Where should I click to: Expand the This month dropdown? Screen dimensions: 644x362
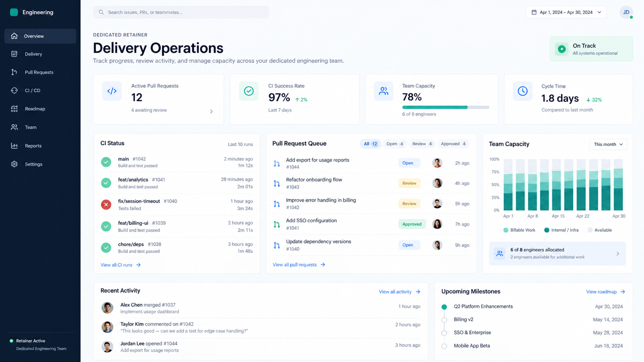(608, 144)
